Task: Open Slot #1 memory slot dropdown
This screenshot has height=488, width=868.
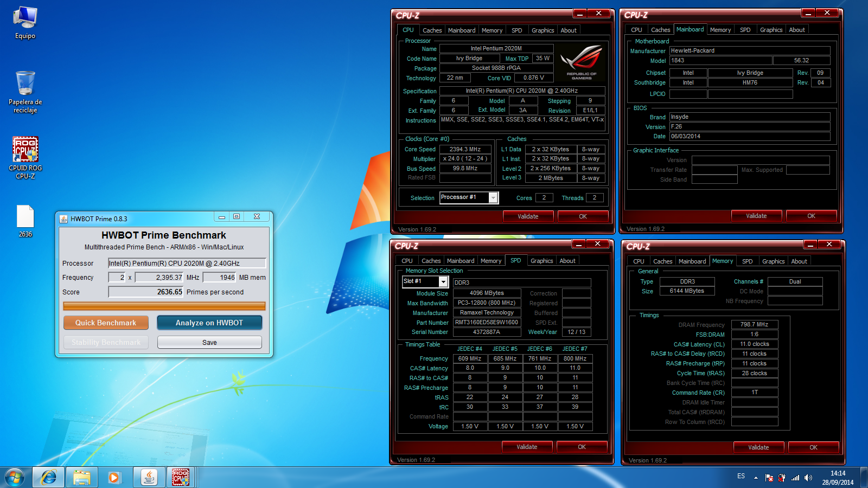Action: coord(443,281)
